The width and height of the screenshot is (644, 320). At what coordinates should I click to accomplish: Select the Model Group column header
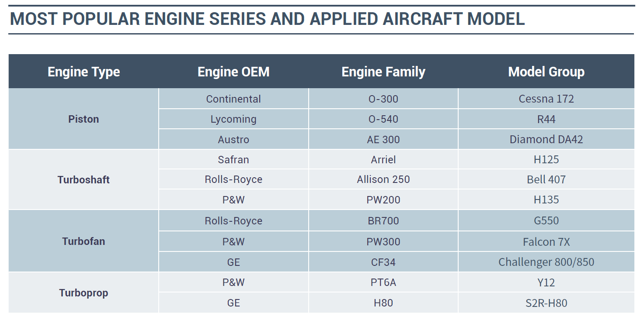pyautogui.click(x=546, y=72)
